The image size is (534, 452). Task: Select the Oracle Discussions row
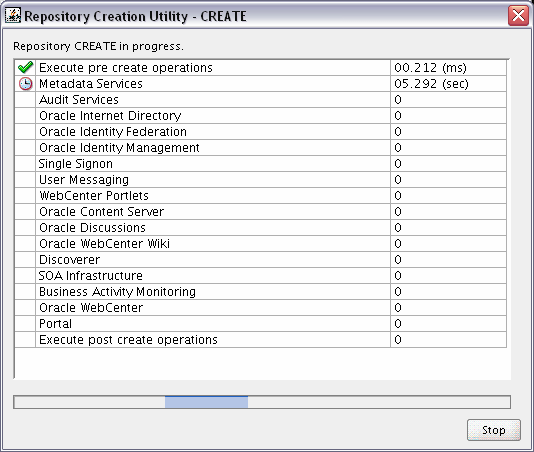(261, 228)
